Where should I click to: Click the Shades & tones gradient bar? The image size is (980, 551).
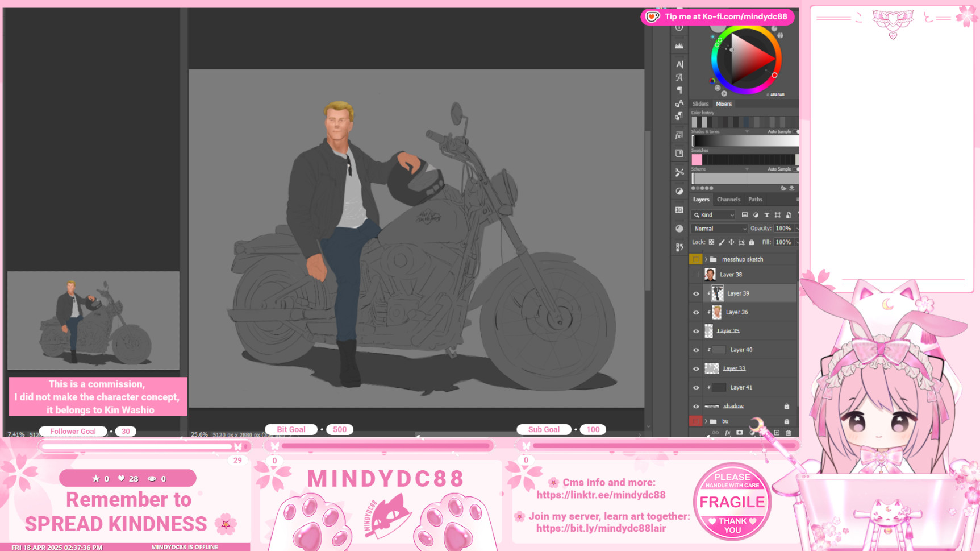tap(745, 140)
